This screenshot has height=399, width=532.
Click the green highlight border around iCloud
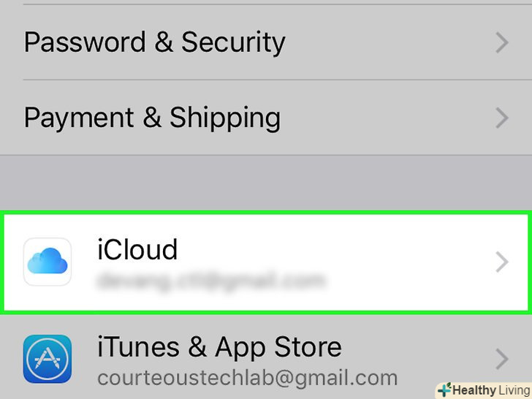(x=266, y=213)
